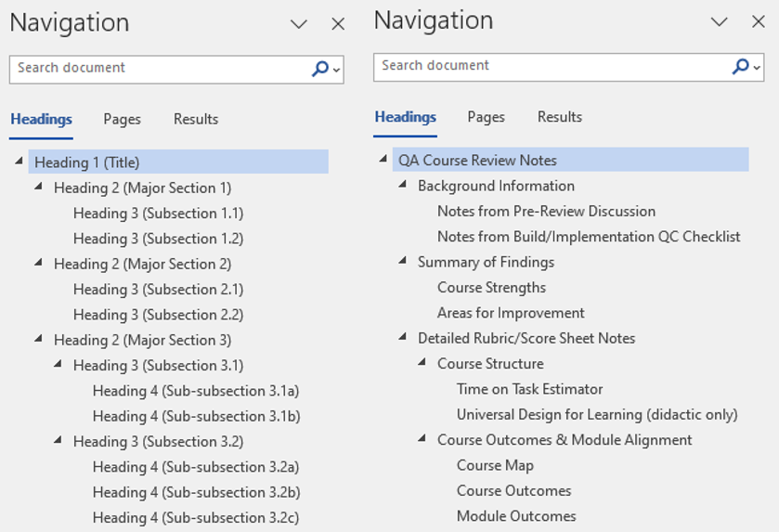779x532 pixels.
Task: Go to Heading 3 (Subsection 3.2)
Action: tap(159, 442)
